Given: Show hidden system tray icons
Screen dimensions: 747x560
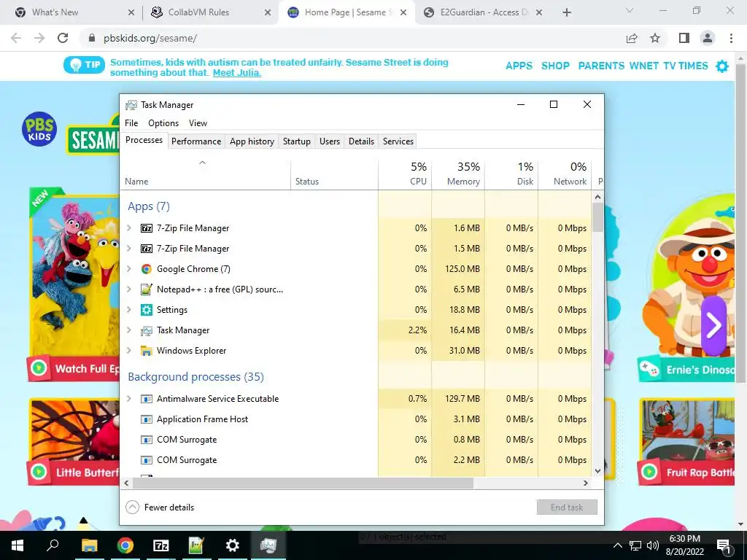Looking at the screenshot, I should pyautogui.click(x=617, y=545).
